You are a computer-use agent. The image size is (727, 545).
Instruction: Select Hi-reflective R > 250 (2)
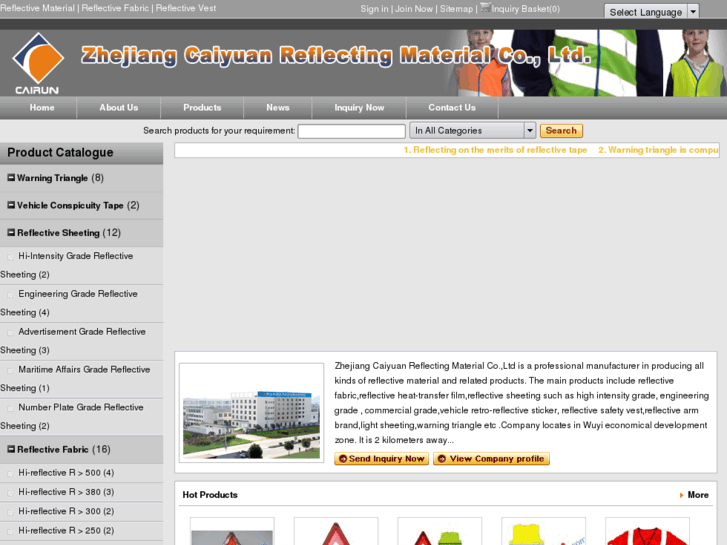coord(66,531)
